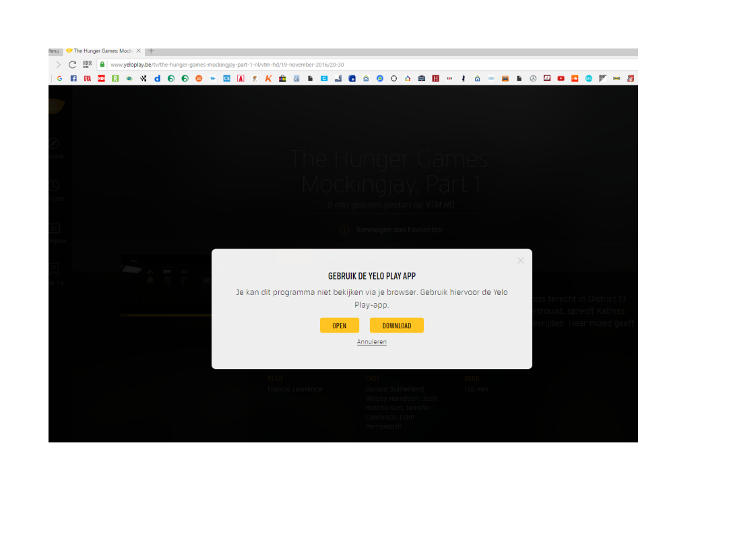This screenshot has height=534, width=756.
Task: Click the yellow DOWNLOAD button
Action: [x=396, y=325]
